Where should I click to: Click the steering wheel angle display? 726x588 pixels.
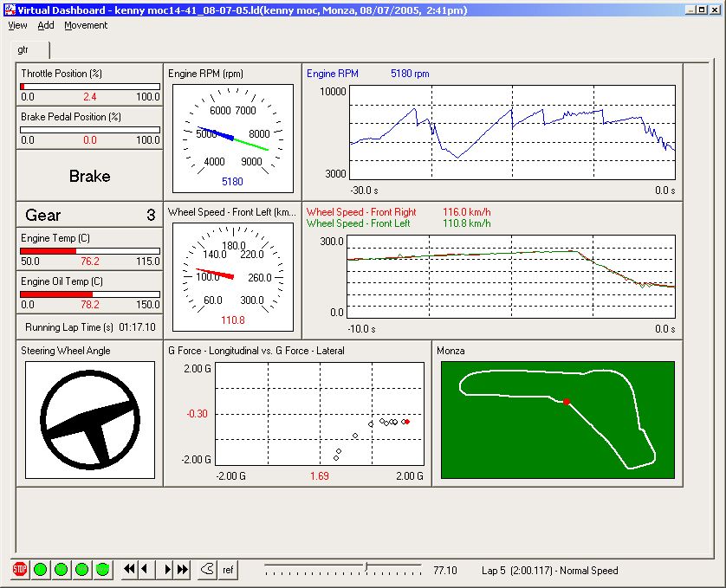point(89,420)
